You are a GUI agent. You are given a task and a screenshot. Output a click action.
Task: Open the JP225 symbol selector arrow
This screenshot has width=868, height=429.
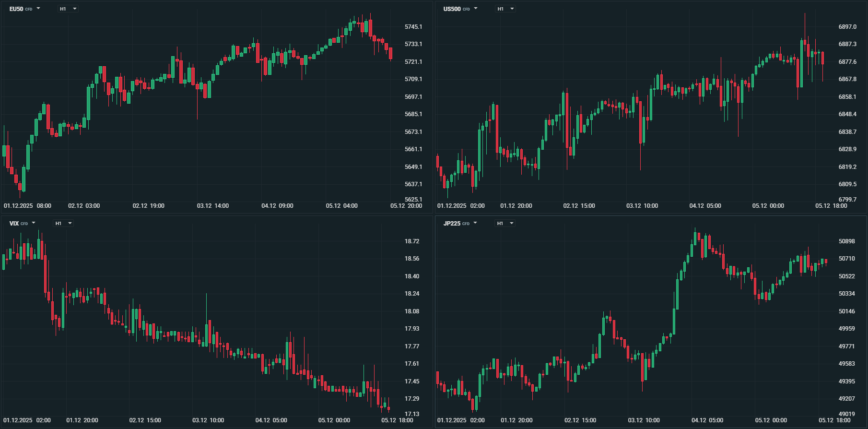click(x=475, y=223)
